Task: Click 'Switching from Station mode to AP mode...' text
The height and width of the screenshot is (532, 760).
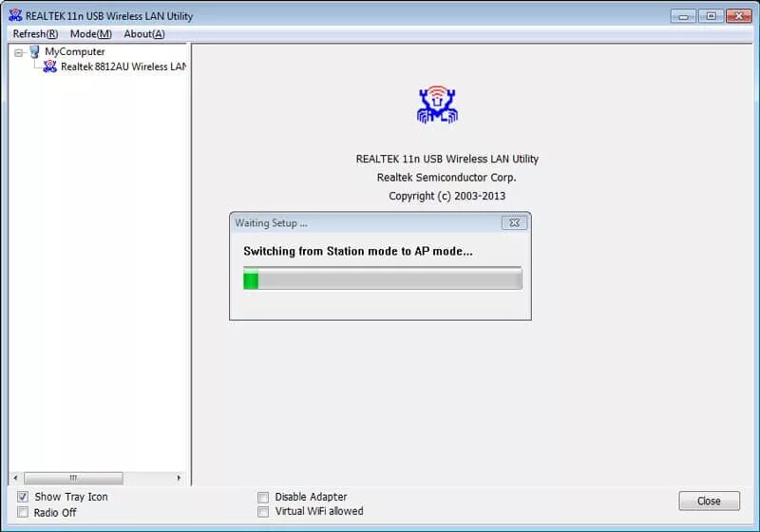Action: click(x=358, y=251)
